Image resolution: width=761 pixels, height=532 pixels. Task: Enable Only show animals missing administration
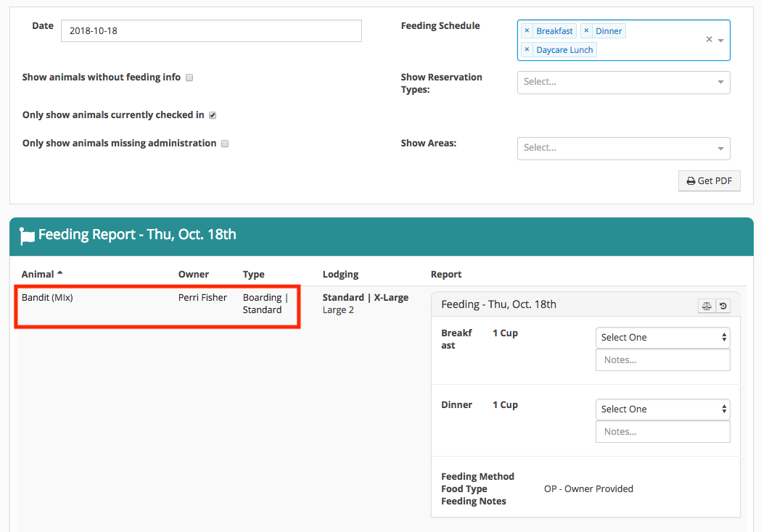[225, 144]
